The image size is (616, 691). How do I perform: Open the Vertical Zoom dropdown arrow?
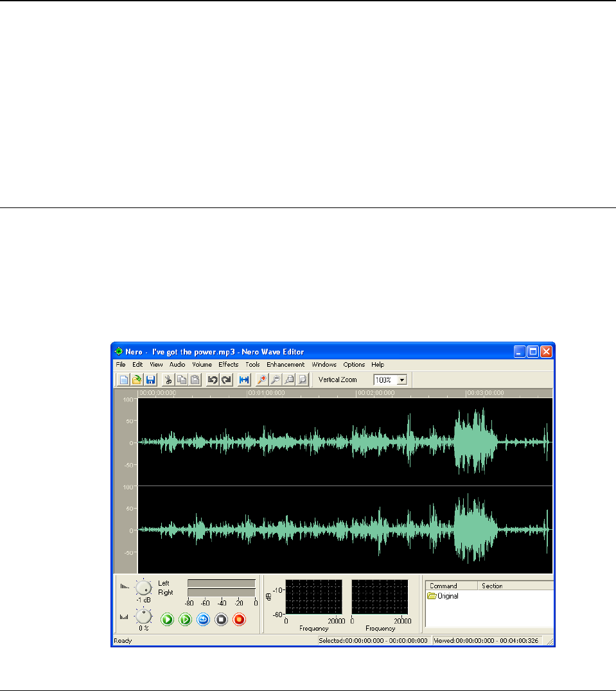pyautogui.click(x=402, y=380)
